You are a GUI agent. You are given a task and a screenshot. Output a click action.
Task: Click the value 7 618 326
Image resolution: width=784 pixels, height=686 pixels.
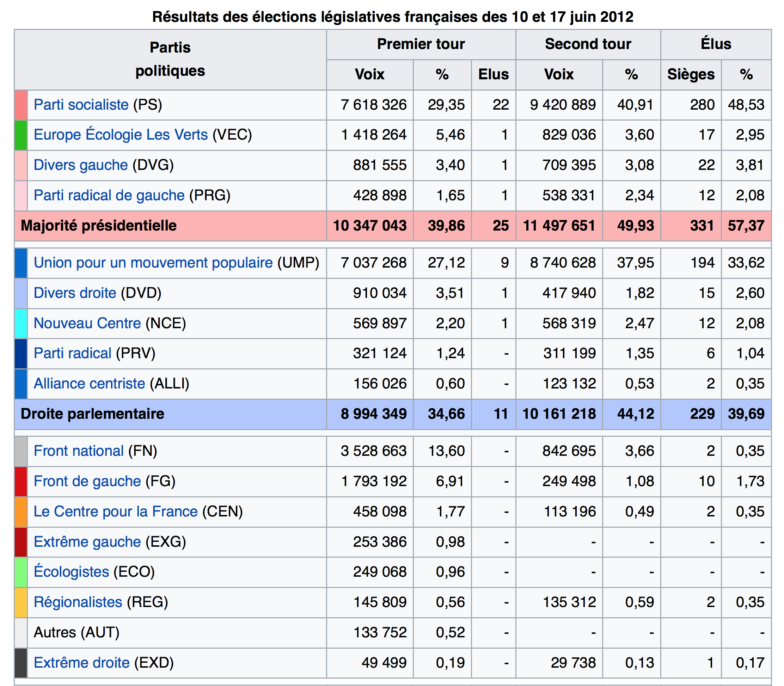point(374,105)
